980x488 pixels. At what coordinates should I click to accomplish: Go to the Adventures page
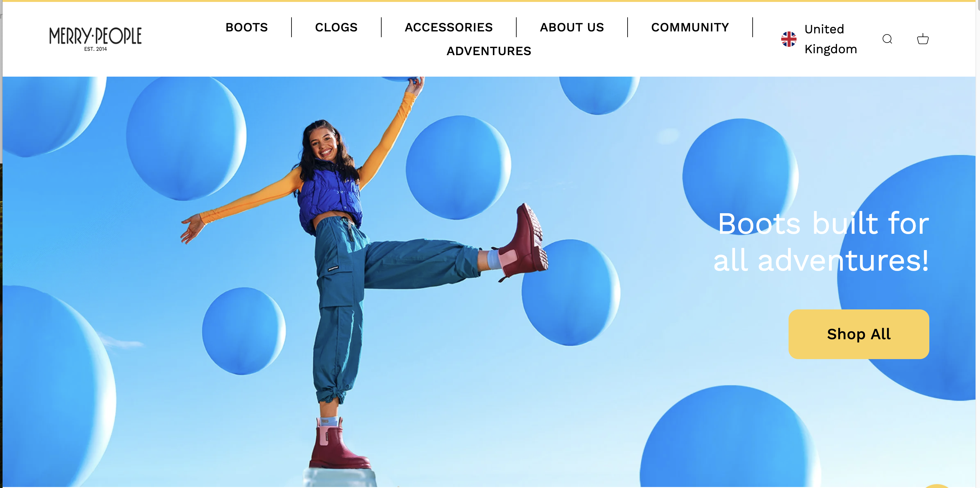[489, 51]
